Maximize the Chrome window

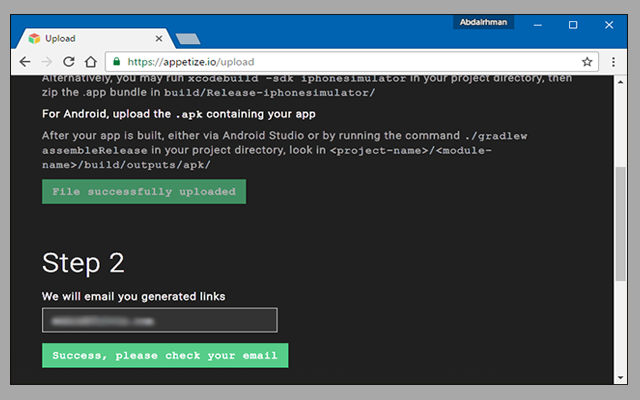point(573,23)
